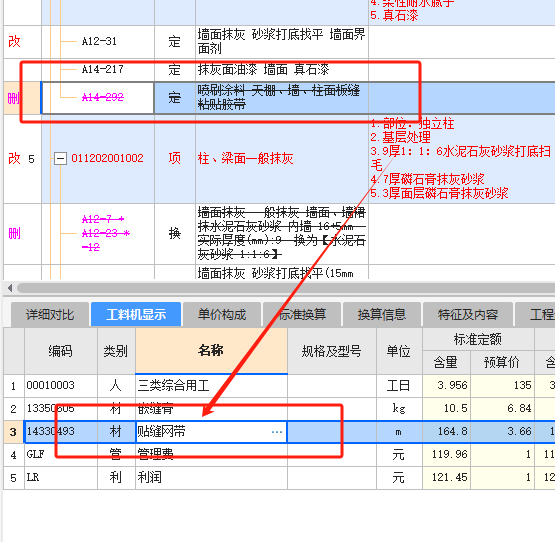Screen dimensions: 555x542
Task: Open the 单价构成 tab
Action: tap(222, 314)
